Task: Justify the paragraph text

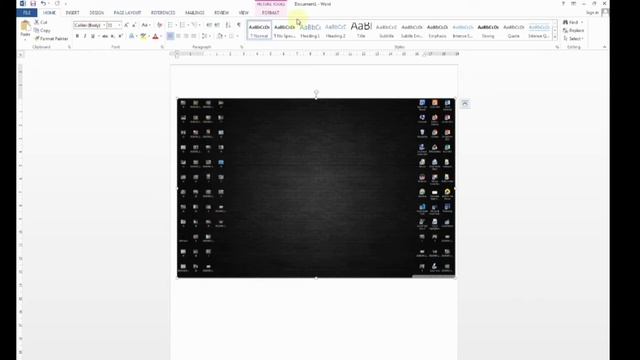Action: 194,36
